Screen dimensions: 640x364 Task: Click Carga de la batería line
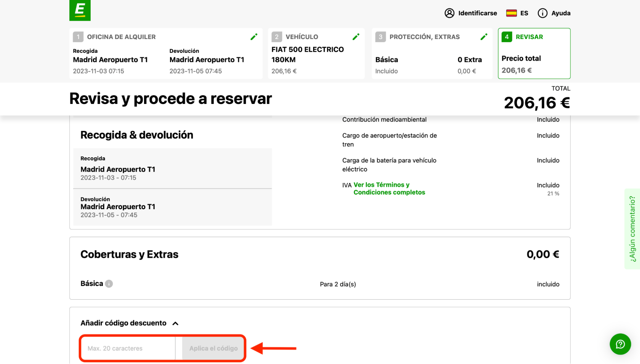tap(389, 165)
